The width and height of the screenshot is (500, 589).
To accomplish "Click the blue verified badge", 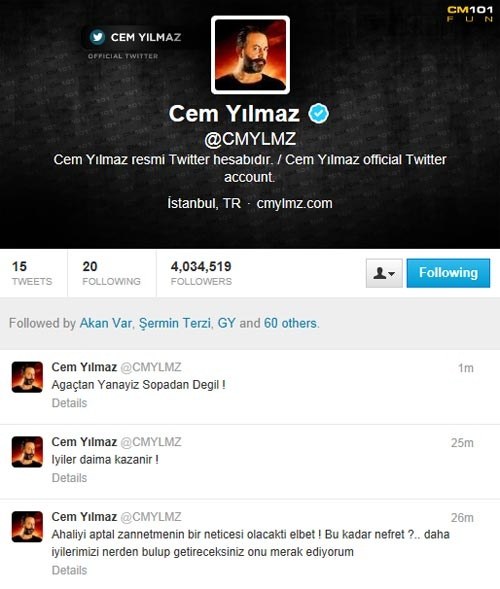I will [x=319, y=113].
